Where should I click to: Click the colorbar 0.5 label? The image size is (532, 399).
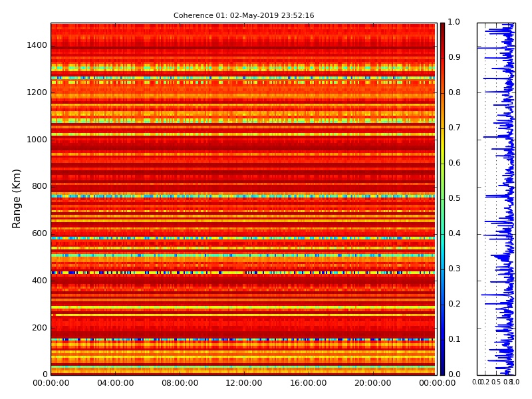[x=454, y=198]
